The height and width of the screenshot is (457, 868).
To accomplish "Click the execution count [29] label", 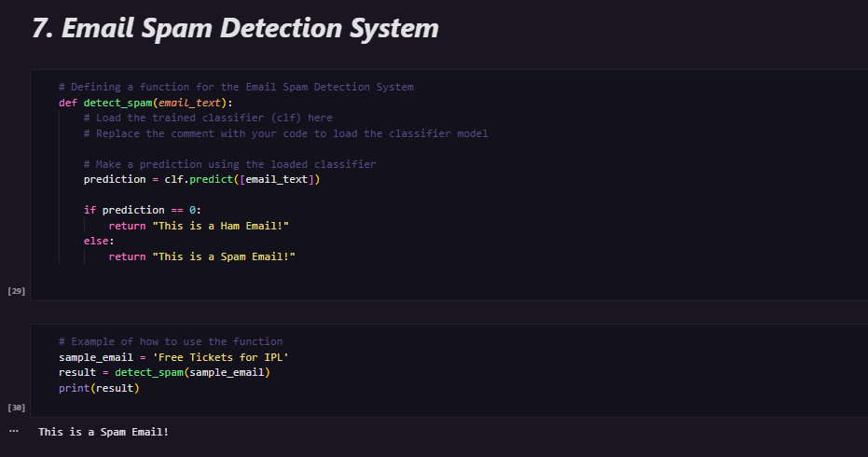I will 16,292.
